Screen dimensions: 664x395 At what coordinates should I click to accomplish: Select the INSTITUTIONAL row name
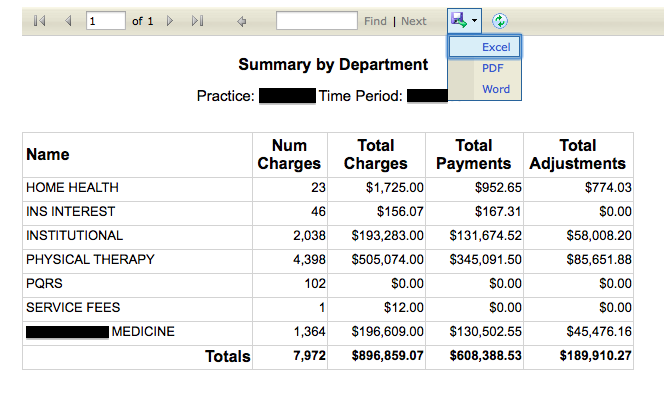click(x=75, y=235)
